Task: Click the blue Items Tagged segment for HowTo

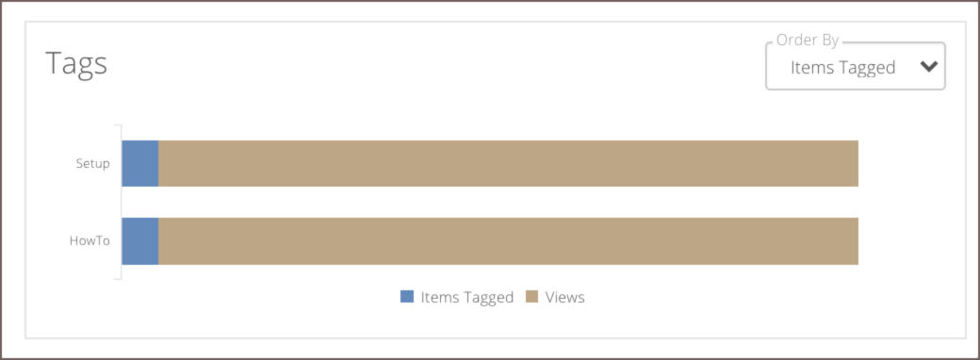Action: [140, 241]
